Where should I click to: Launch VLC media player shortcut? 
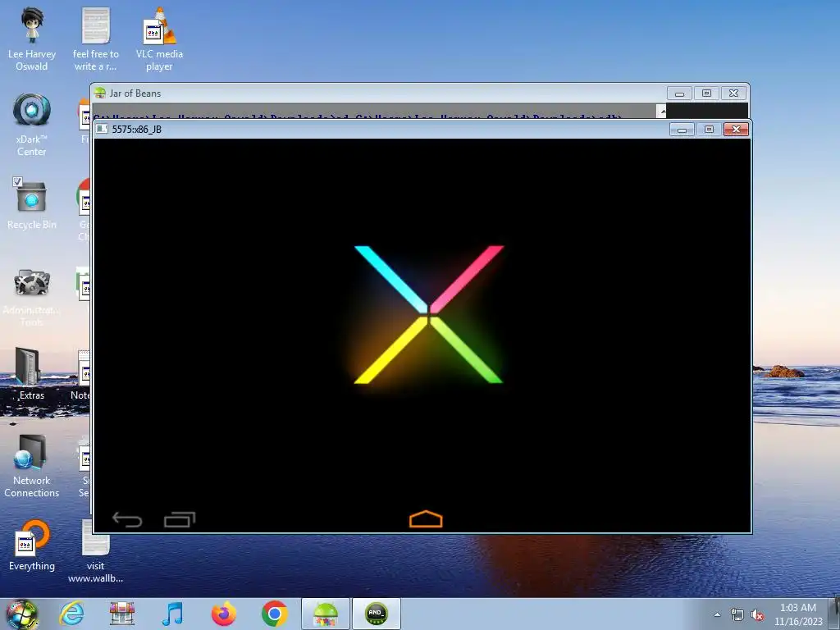[x=159, y=40]
